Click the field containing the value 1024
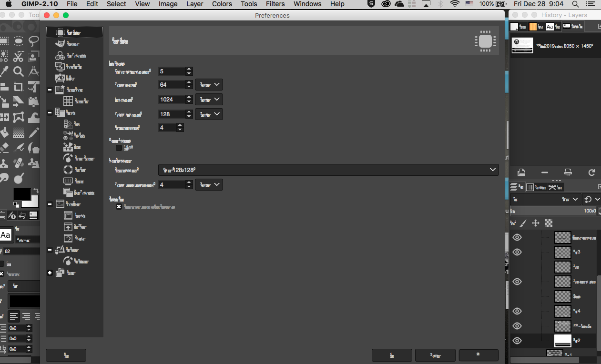601x364 pixels. [x=172, y=100]
